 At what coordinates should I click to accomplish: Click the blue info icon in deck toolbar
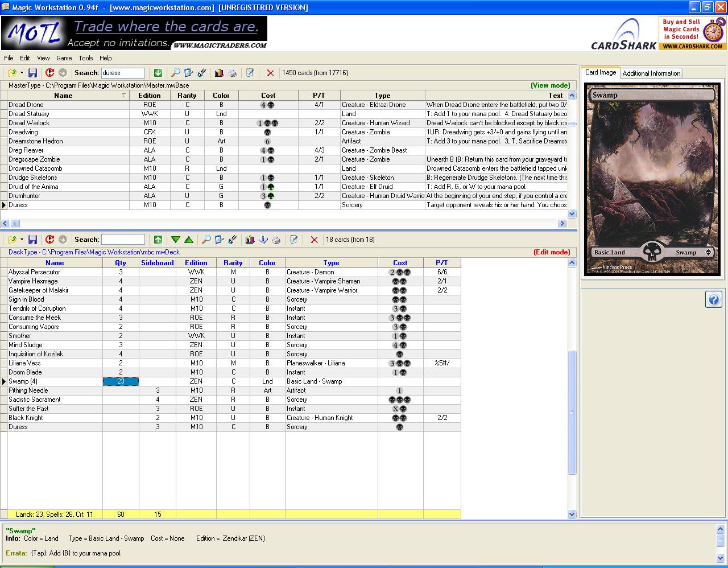pyautogui.click(x=263, y=240)
